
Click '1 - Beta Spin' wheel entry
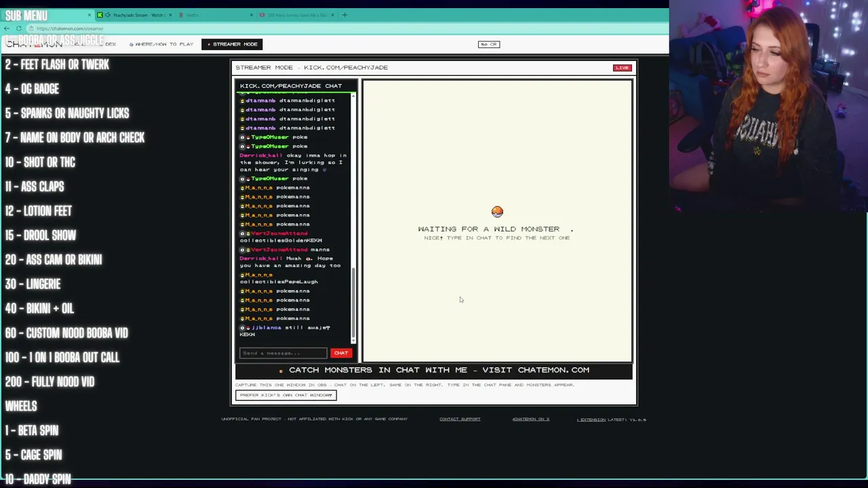coord(32,430)
